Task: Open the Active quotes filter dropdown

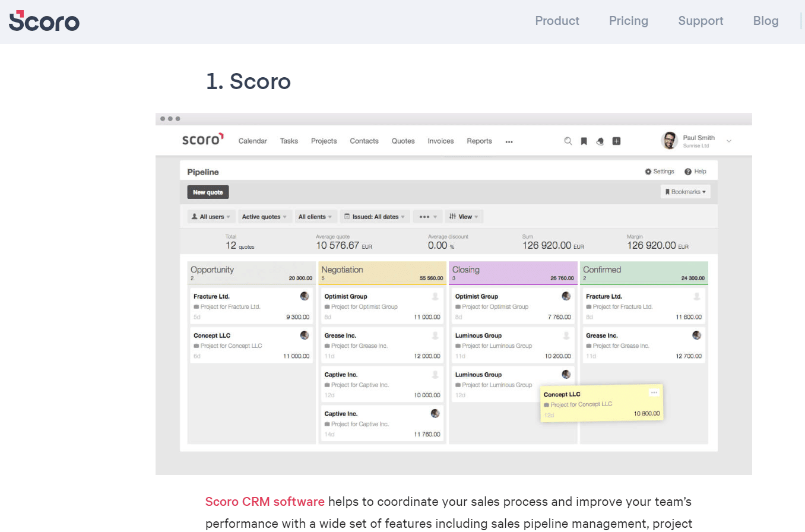Action: [x=265, y=217]
